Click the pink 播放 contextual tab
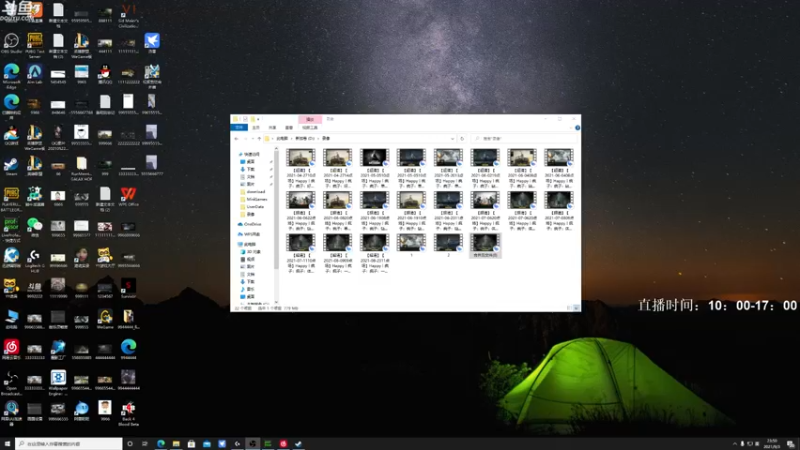This screenshot has width=800, height=450. (310, 119)
